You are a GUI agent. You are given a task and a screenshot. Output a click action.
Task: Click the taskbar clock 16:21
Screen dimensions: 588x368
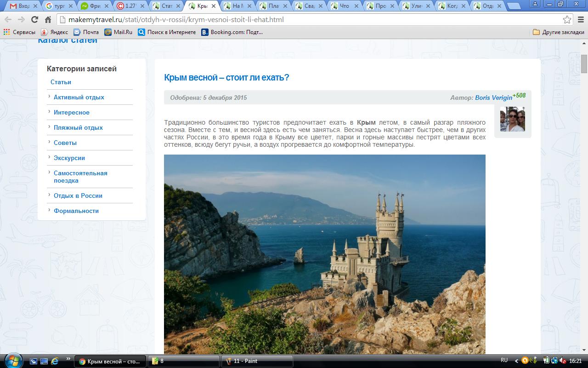tap(576, 361)
